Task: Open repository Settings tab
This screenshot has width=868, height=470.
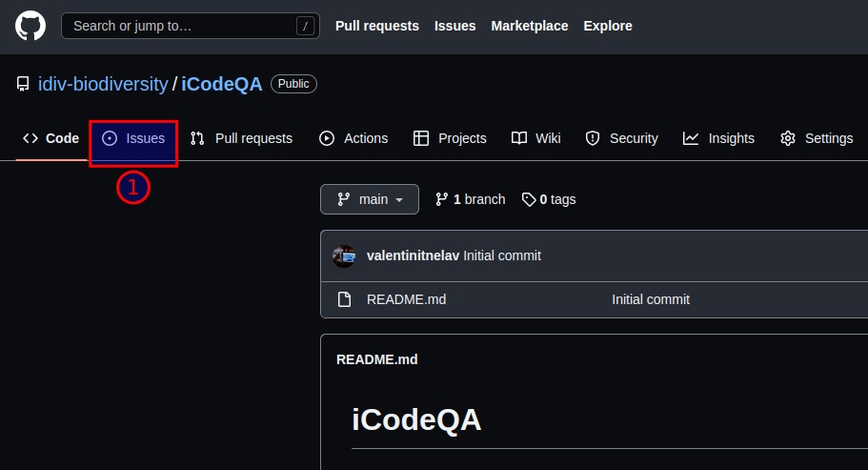Action: [x=817, y=138]
